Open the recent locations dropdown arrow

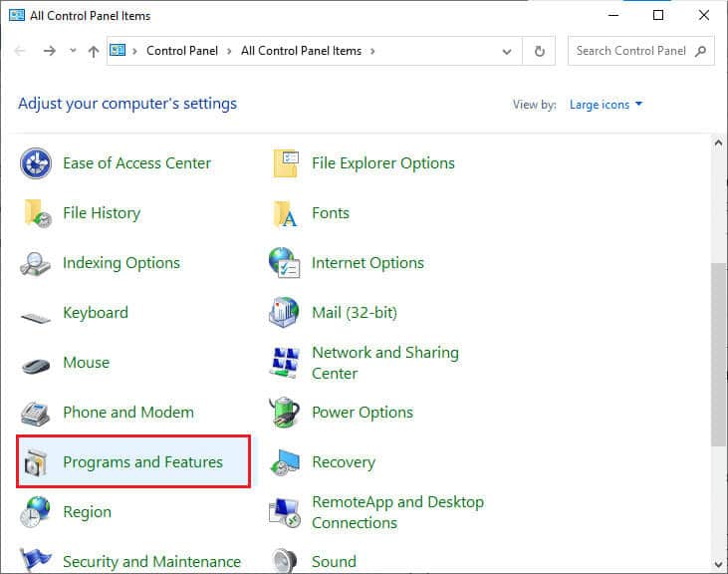73,51
